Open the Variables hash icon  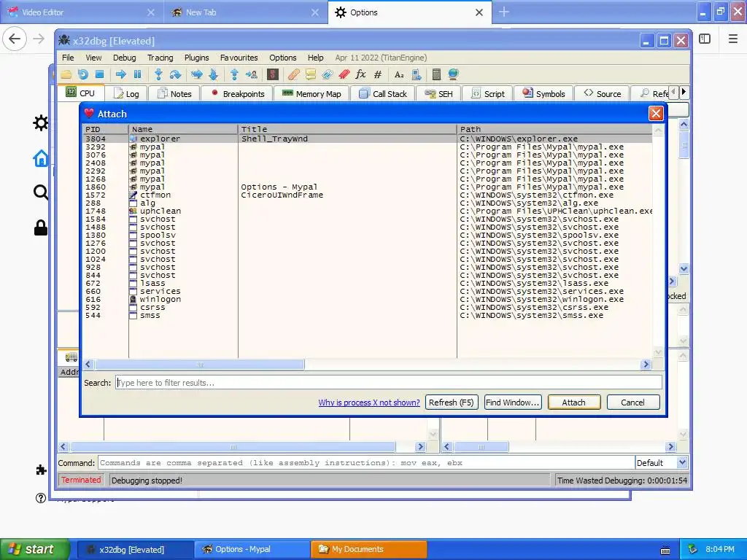(378, 74)
